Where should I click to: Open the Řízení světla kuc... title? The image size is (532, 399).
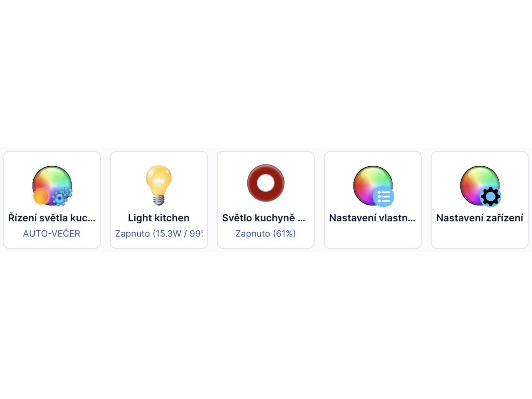(52, 218)
